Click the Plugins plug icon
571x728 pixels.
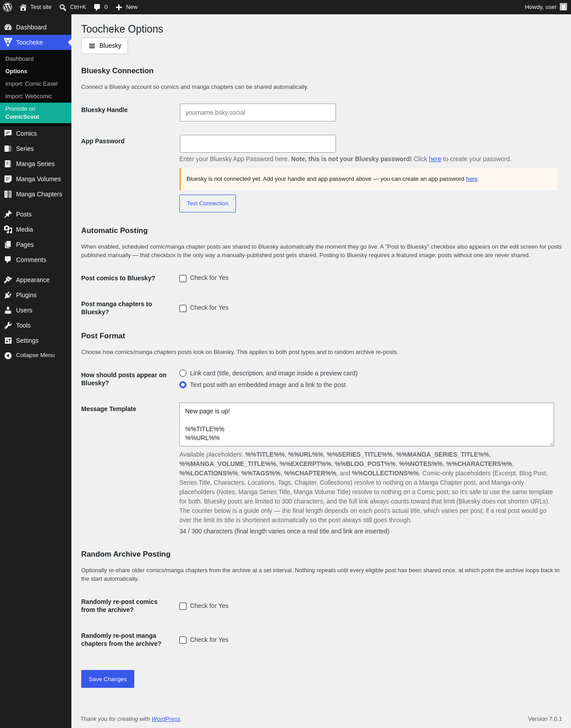coord(8,295)
